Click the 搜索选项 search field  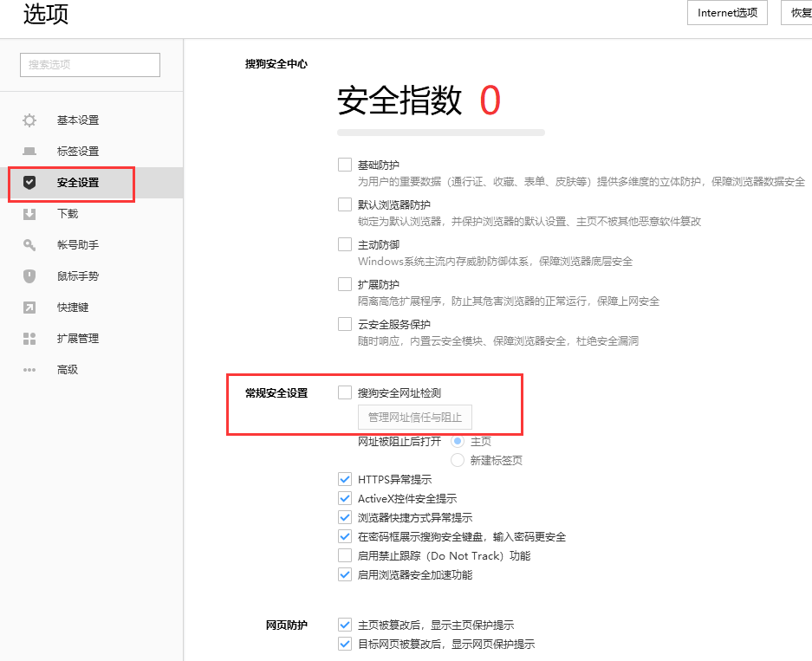tap(90, 65)
